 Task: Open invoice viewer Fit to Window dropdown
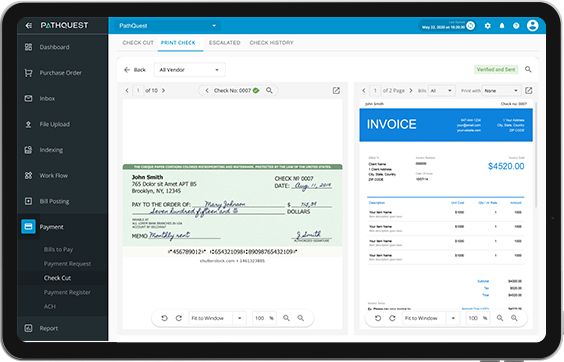[x=431, y=318]
